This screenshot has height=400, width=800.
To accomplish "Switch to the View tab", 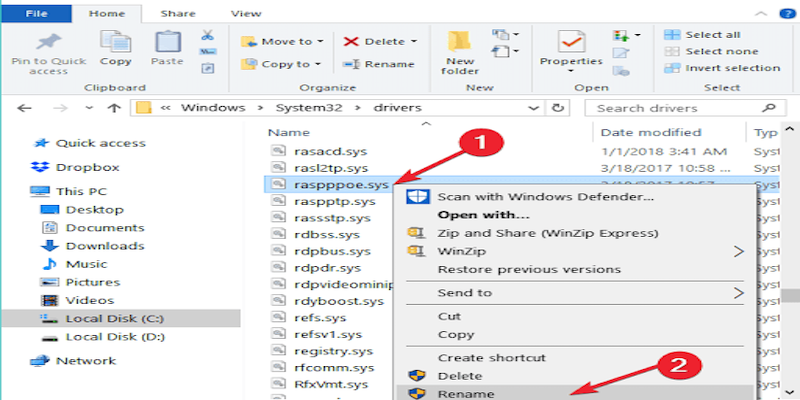I will point(246,14).
